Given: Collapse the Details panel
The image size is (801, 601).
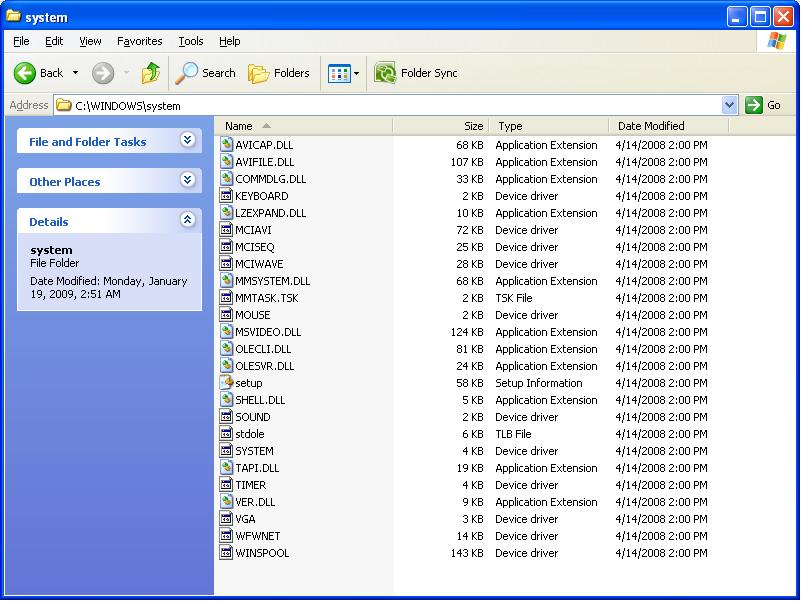Looking at the screenshot, I should pos(187,221).
